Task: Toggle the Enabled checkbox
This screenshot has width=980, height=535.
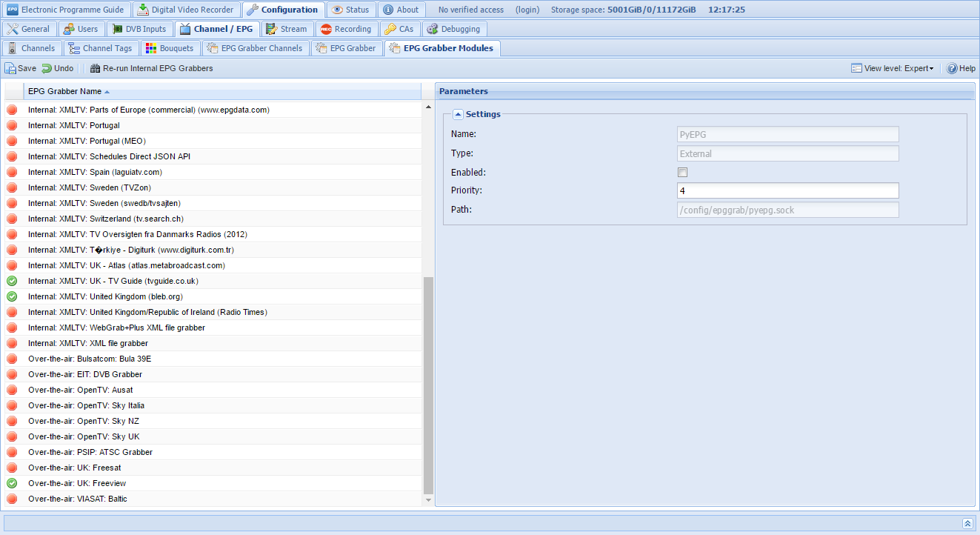Action: [x=683, y=173]
